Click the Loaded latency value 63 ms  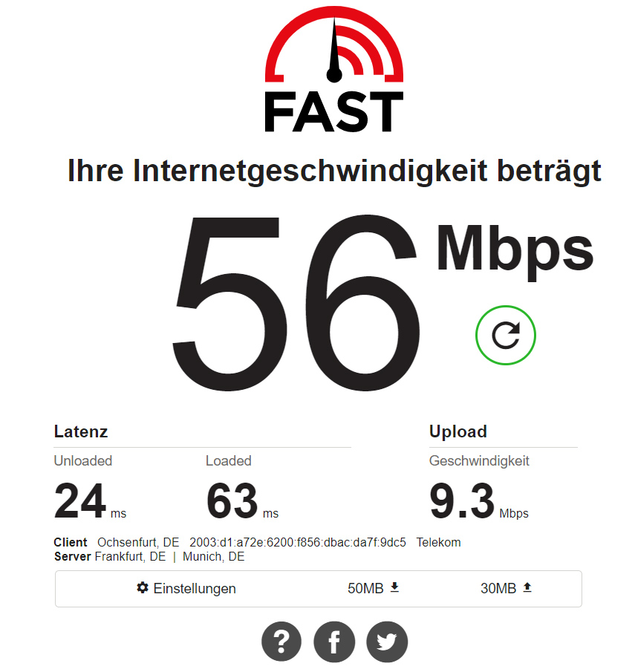(x=242, y=500)
